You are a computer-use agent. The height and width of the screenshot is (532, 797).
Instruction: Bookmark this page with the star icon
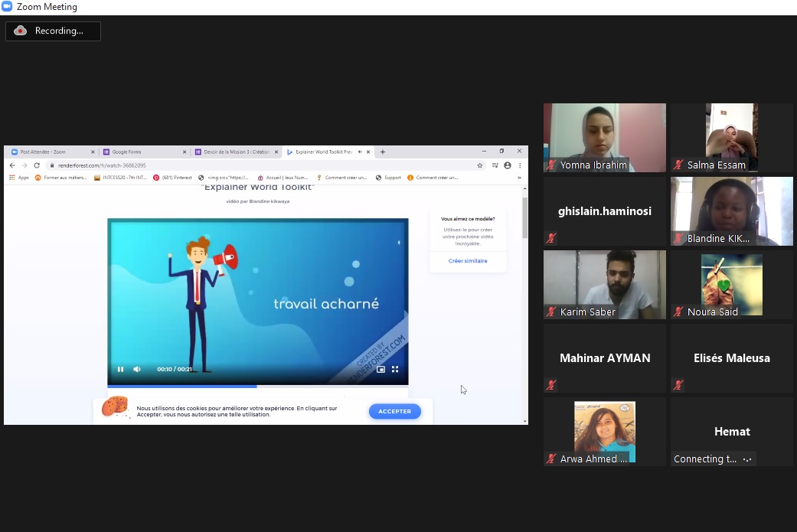pos(480,165)
